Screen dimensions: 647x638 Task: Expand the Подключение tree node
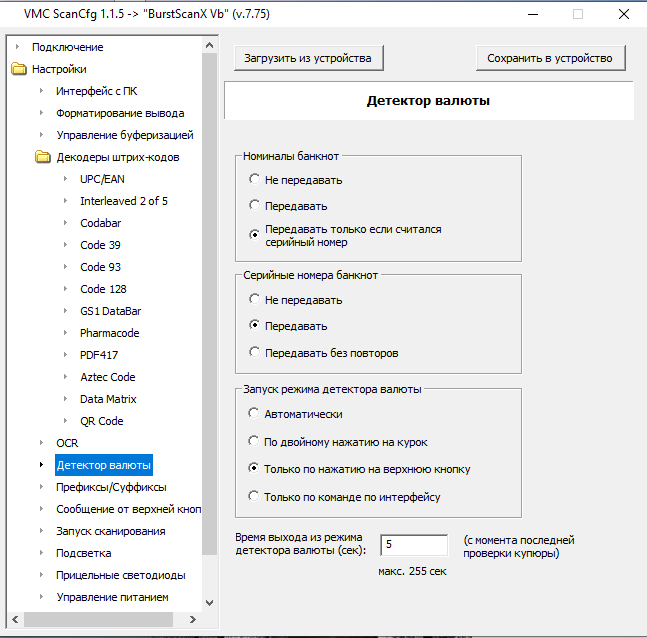pyautogui.click(x=17, y=47)
